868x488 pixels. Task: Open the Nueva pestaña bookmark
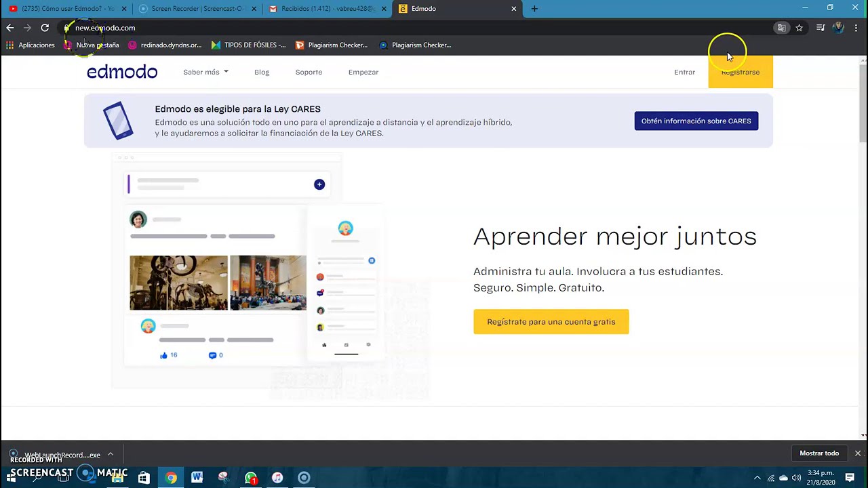(92, 45)
